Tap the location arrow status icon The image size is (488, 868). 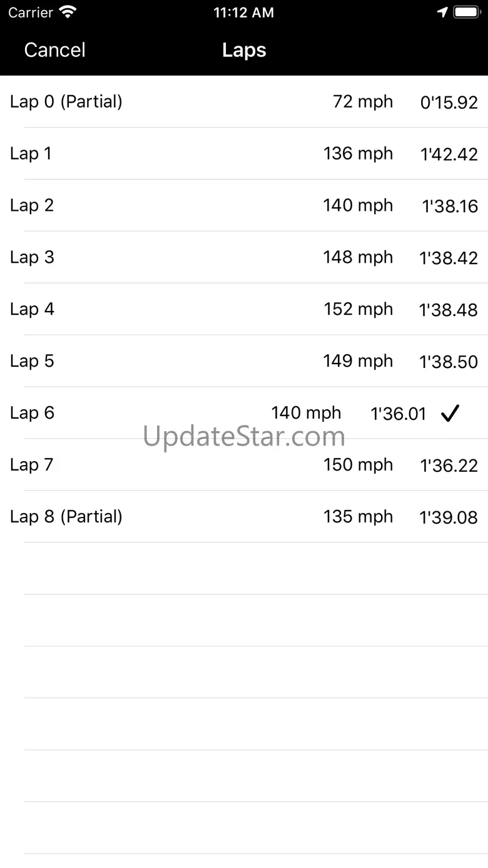click(x=442, y=13)
